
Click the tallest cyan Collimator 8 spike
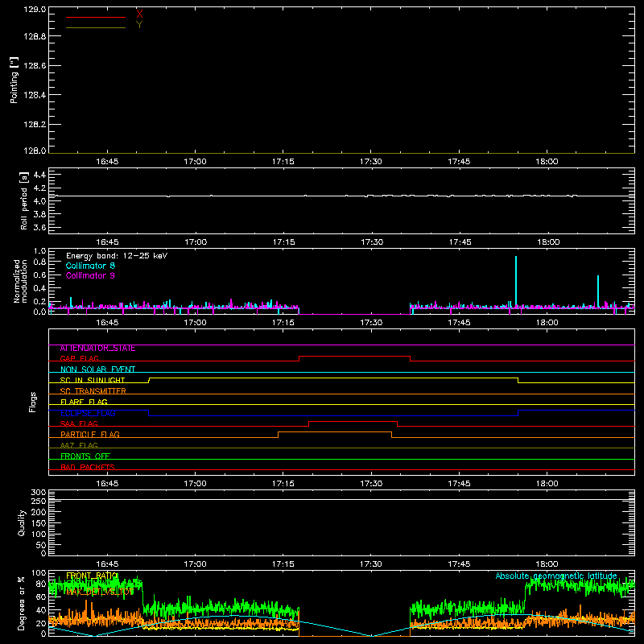pos(516,281)
